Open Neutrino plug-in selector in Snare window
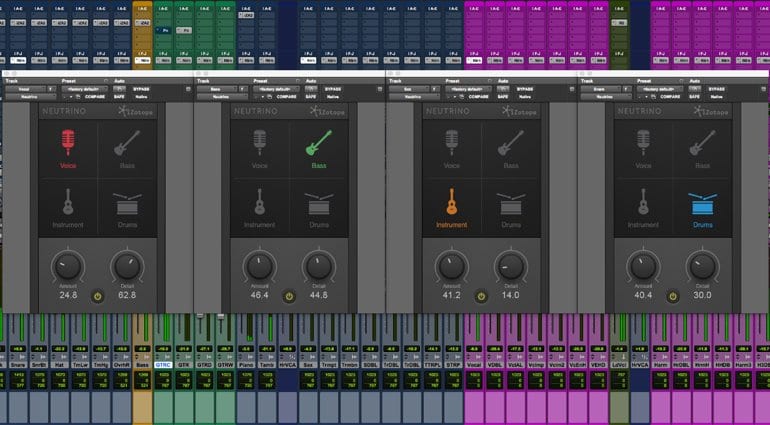This screenshot has height=425, width=770. pyautogui.click(x=605, y=97)
